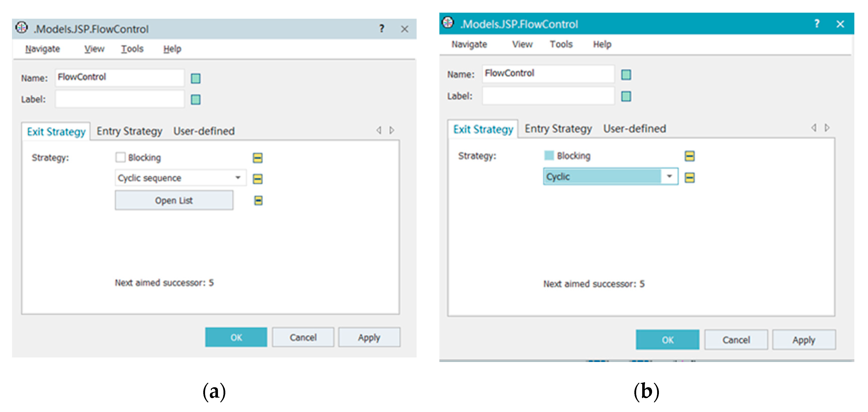868x412 pixels.
Task: Click the yellow inheritance icon beside the Cyclic dropdown in (b)
Action: pyautogui.click(x=690, y=177)
